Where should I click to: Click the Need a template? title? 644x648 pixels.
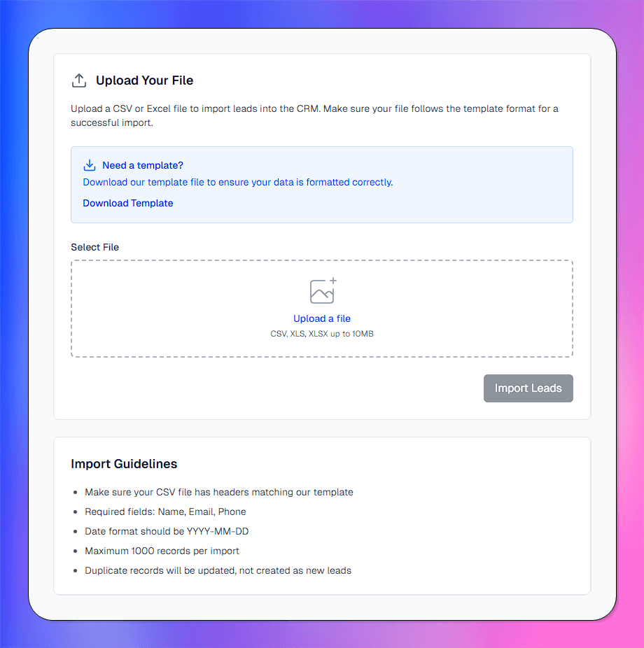coord(143,165)
